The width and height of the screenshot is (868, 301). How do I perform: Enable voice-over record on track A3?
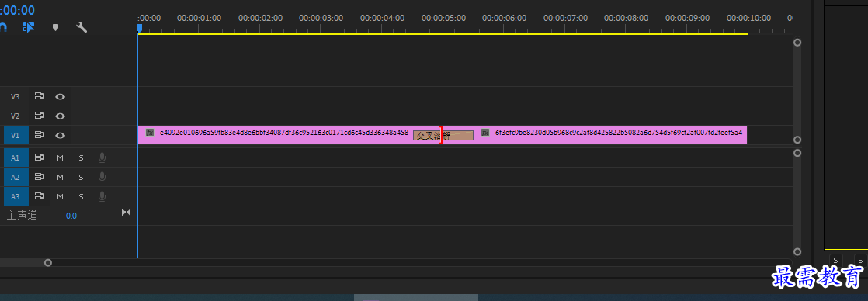tap(102, 196)
